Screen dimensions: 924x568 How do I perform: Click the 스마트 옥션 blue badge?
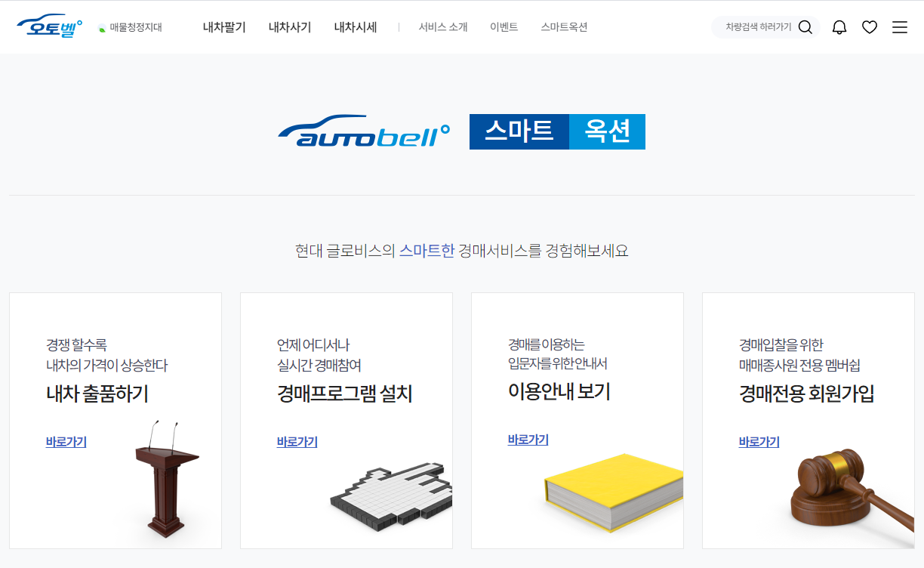click(x=557, y=131)
